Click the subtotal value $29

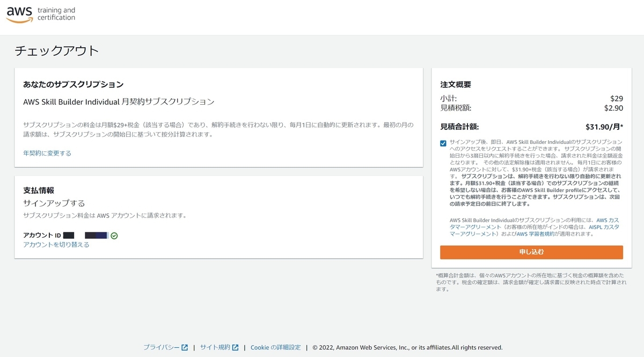click(617, 98)
